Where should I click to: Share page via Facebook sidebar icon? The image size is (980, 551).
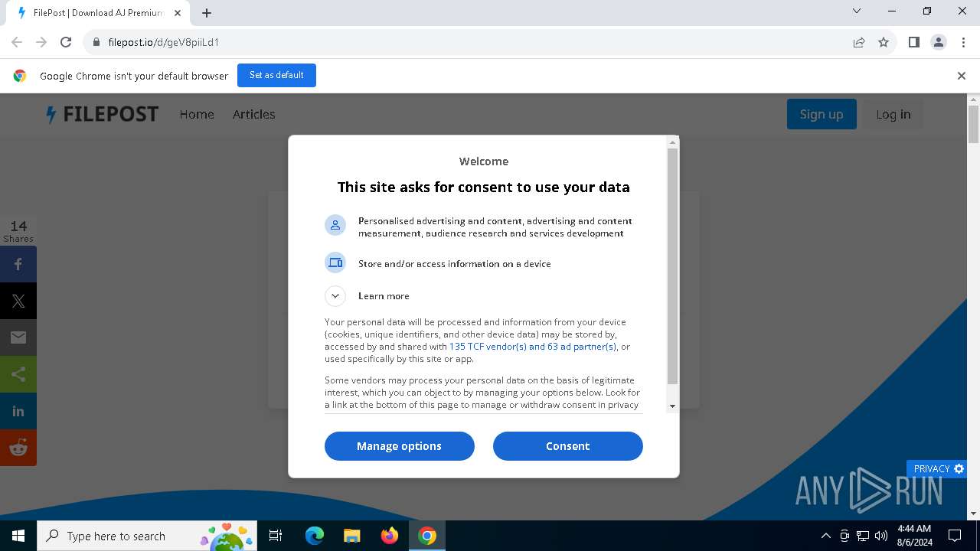click(x=18, y=264)
